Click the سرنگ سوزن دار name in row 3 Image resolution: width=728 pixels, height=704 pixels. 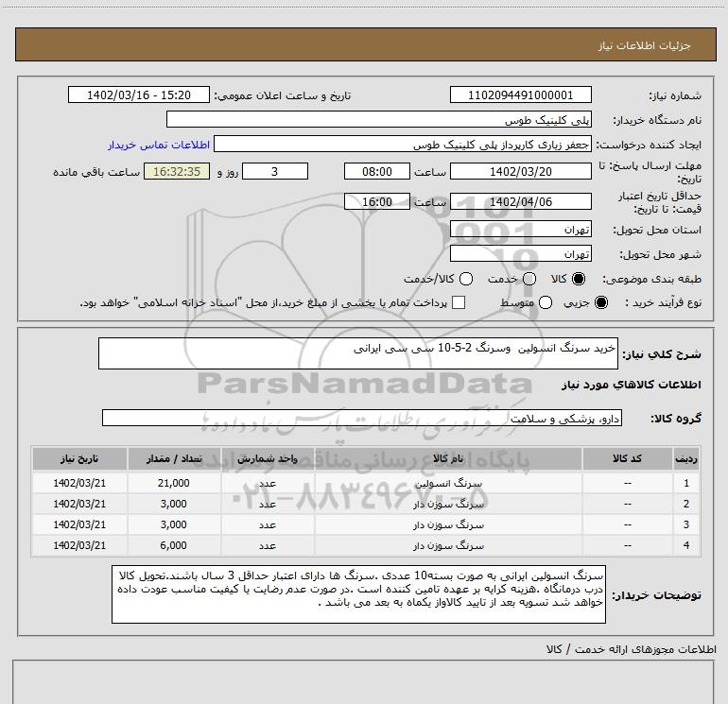pyautogui.click(x=448, y=524)
